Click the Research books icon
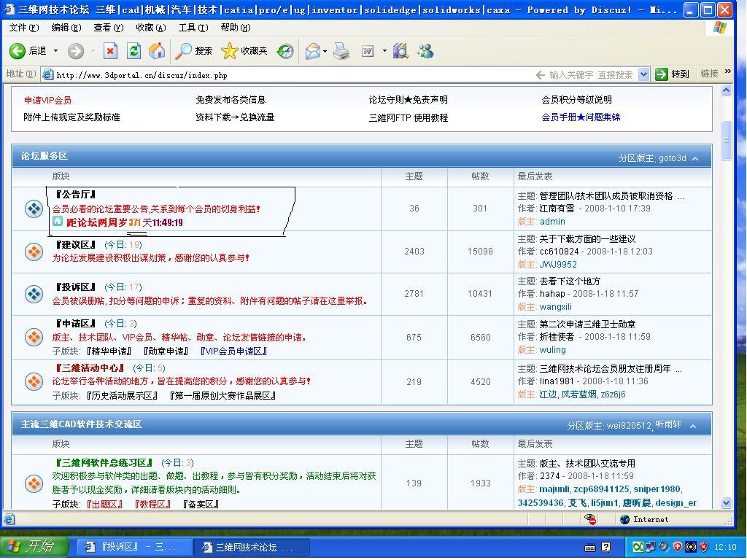The width and height of the screenshot is (747, 560). coord(400,50)
